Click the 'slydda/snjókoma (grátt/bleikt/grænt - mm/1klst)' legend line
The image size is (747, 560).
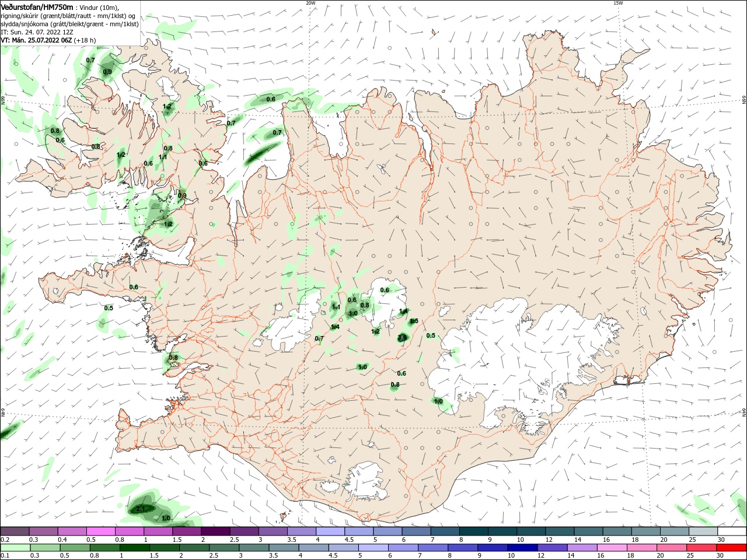point(69,24)
